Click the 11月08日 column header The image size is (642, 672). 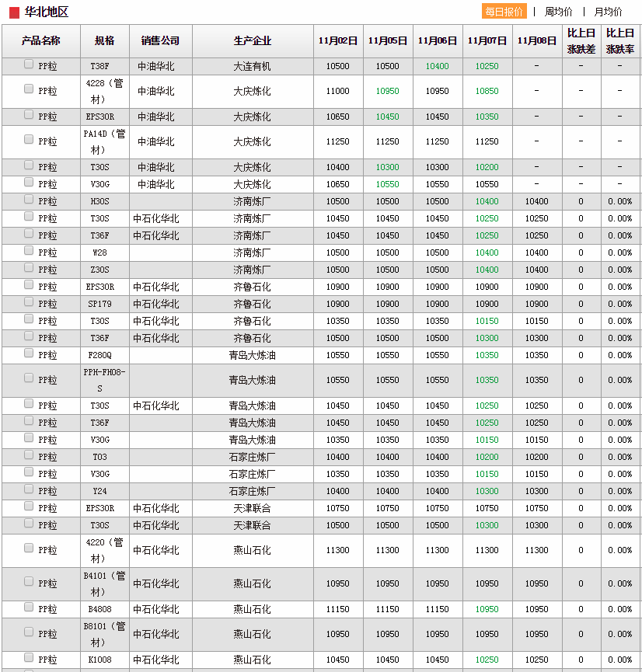tap(537, 40)
